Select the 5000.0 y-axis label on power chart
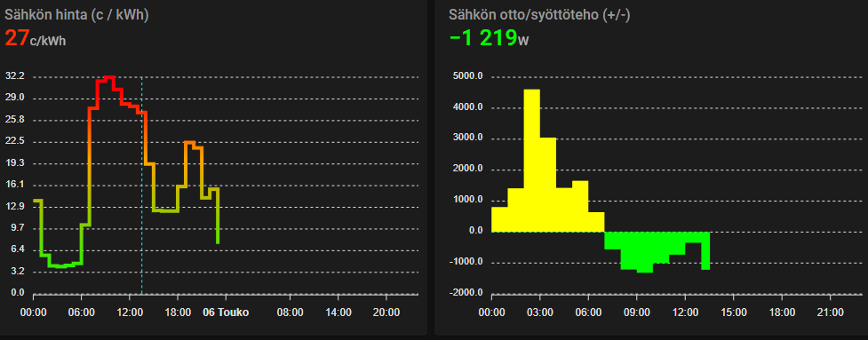Screen dimensions: 868x340 [468, 76]
